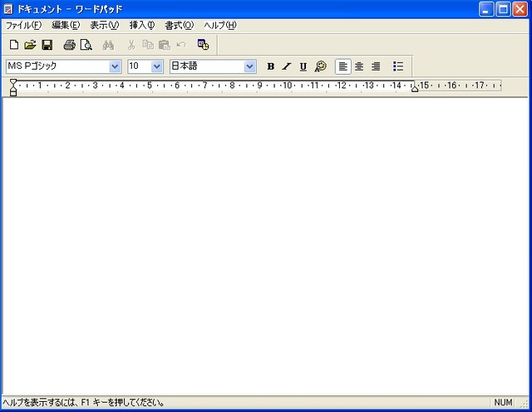532x412 pixels.
Task: Open the ファイル(F) menu
Action: pos(24,26)
